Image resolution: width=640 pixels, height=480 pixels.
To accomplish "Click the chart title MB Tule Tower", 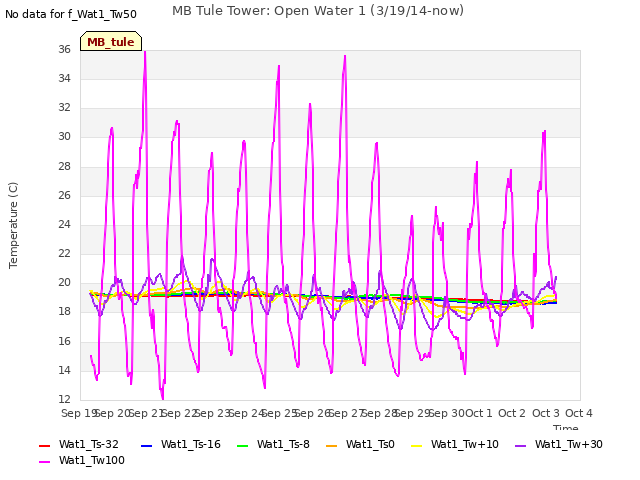I will [318, 11].
